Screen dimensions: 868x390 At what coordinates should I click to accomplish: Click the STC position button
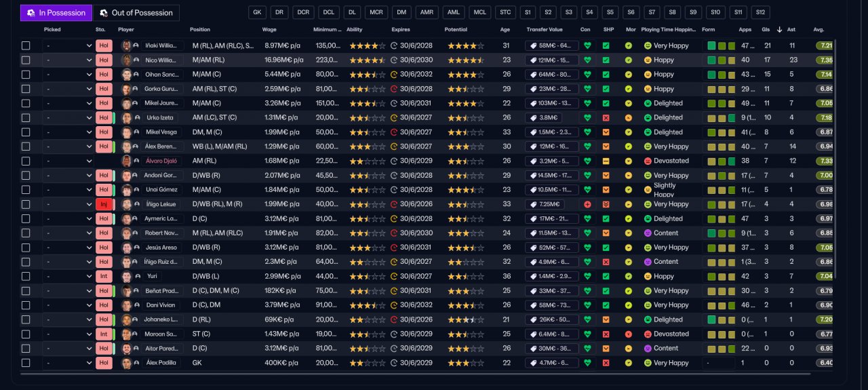pos(505,13)
